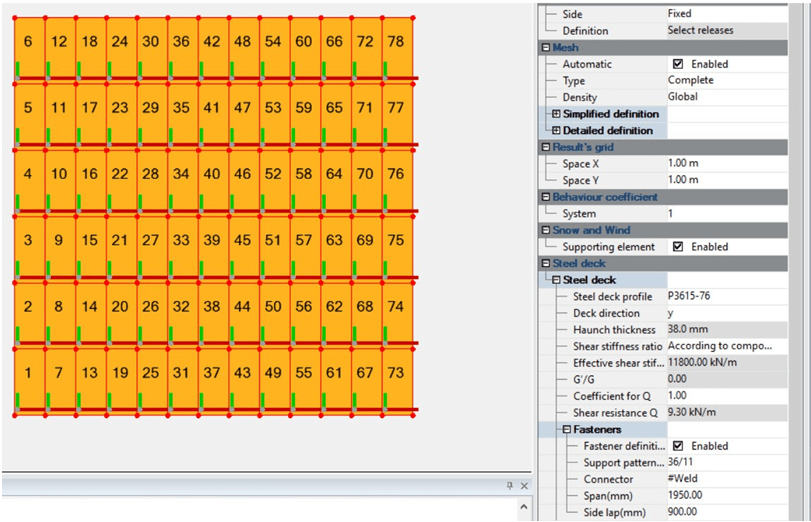Expand Detailed definition group

[557, 131]
